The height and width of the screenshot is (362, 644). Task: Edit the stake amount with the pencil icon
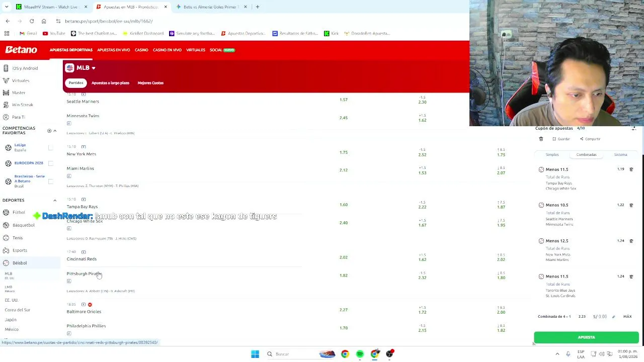613,317
